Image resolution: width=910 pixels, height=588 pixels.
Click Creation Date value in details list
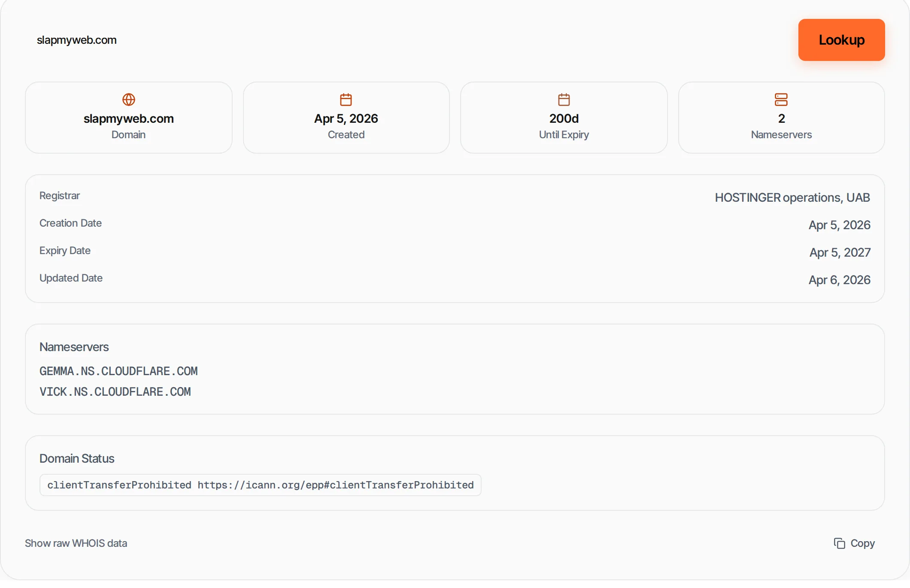point(840,225)
